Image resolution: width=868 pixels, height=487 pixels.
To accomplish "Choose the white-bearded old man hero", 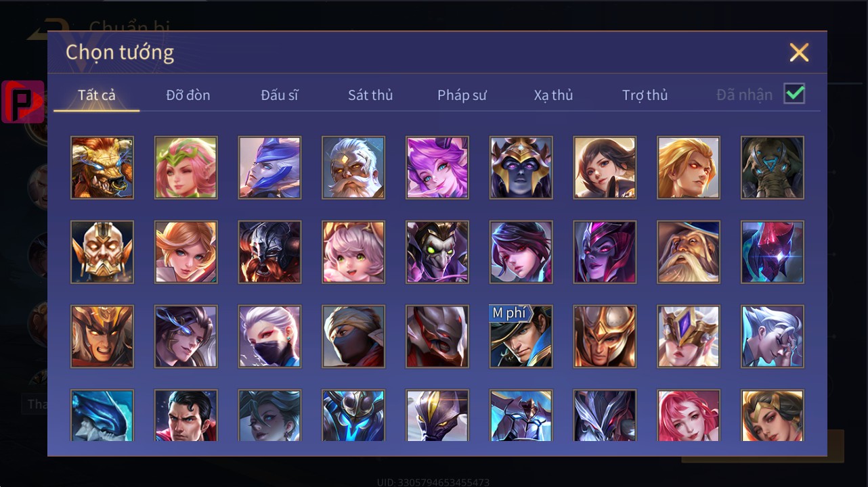I will 353,168.
